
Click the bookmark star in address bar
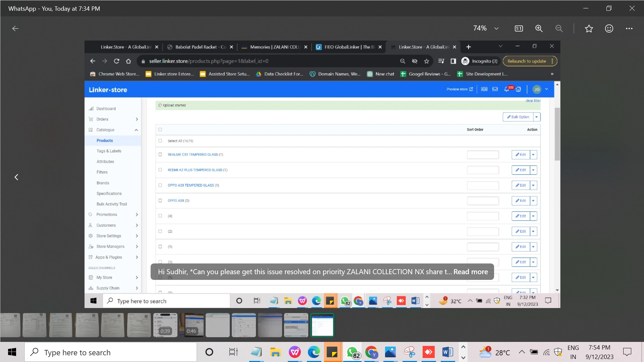click(x=427, y=61)
